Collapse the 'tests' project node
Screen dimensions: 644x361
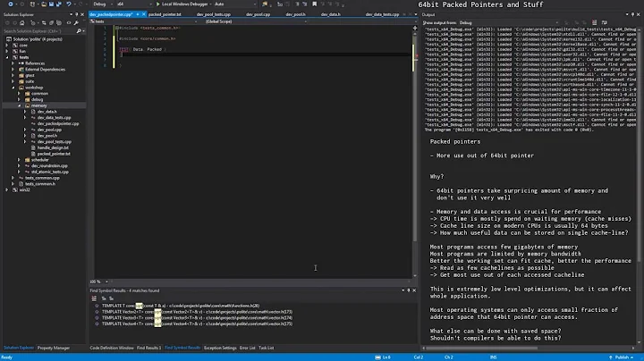[x=7, y=57]
